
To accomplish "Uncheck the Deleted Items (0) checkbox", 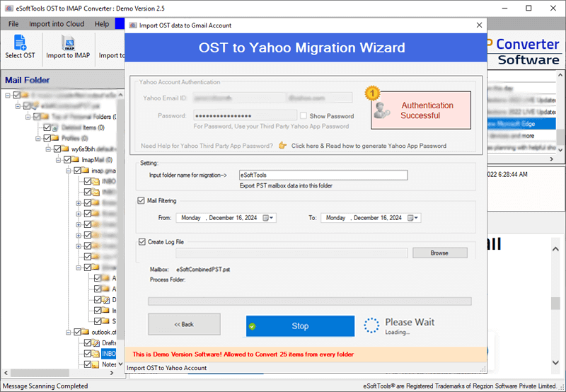I will 47,127.
